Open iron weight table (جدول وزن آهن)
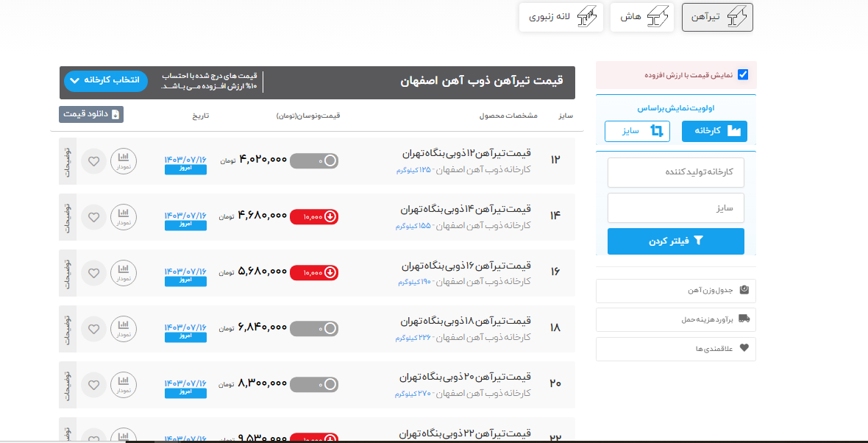The height and width of the screenshot is (443, 868). coord(675,291)
